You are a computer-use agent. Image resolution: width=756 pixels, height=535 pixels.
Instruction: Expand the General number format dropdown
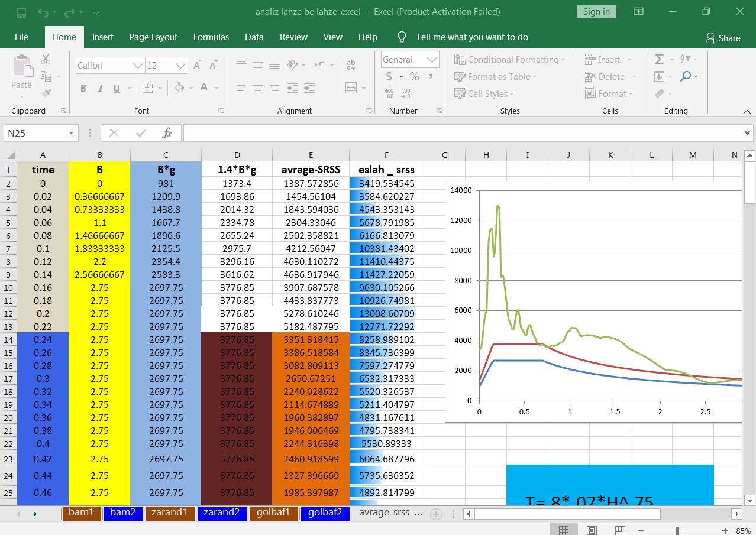(432, 60)
